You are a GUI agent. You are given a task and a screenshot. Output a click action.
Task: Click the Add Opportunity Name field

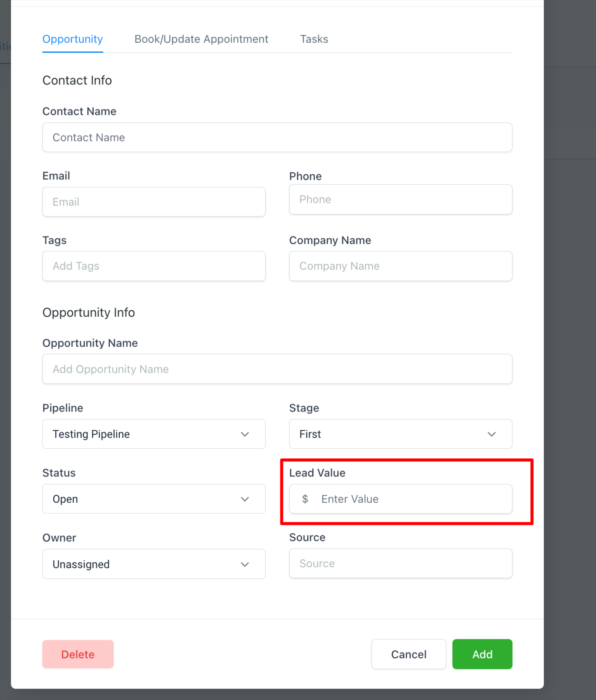[277, 369]
